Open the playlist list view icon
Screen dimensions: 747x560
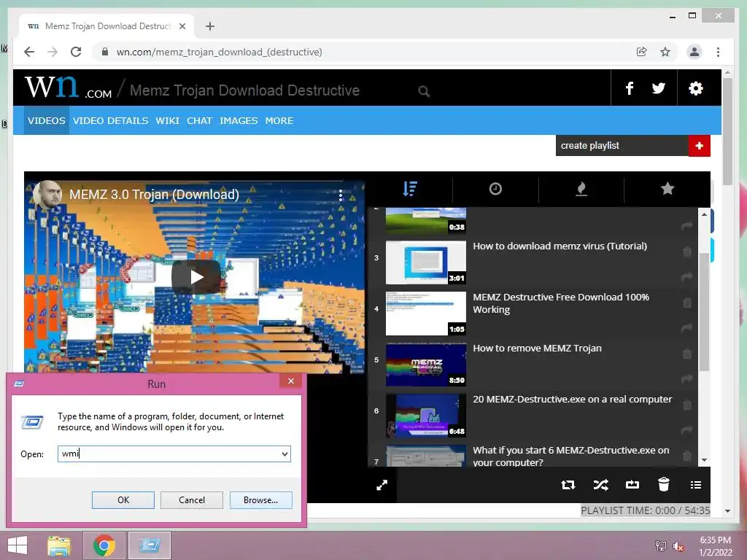[x=695, y=485]
